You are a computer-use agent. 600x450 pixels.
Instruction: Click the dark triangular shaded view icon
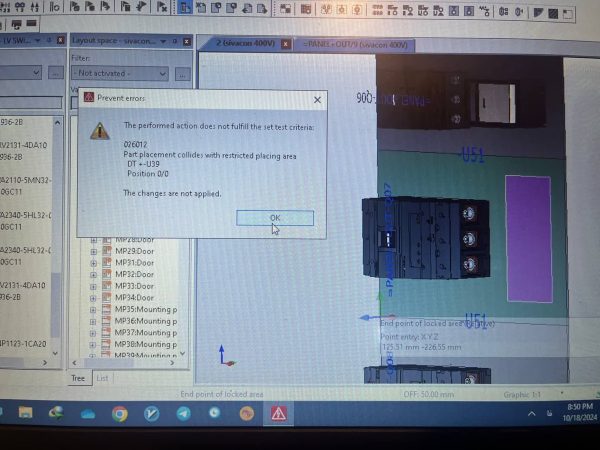(538, 13)
